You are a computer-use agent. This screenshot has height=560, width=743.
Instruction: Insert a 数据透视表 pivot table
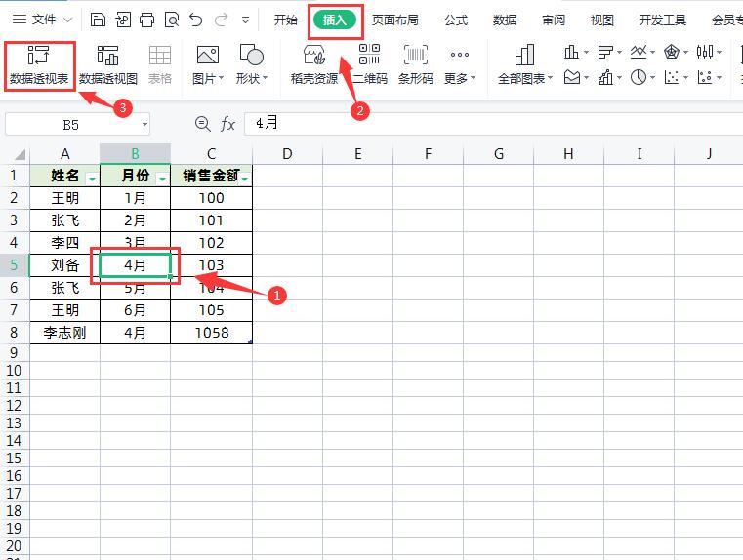(39, 65)
